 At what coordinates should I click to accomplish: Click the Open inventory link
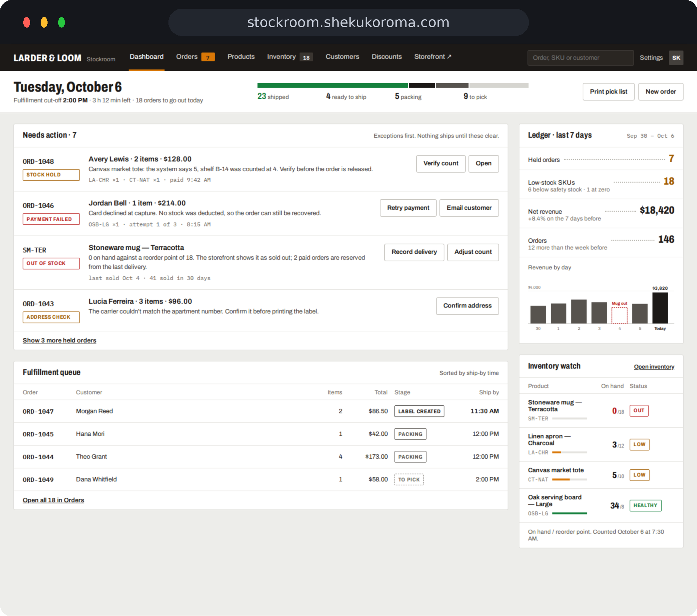pos(654,367)
